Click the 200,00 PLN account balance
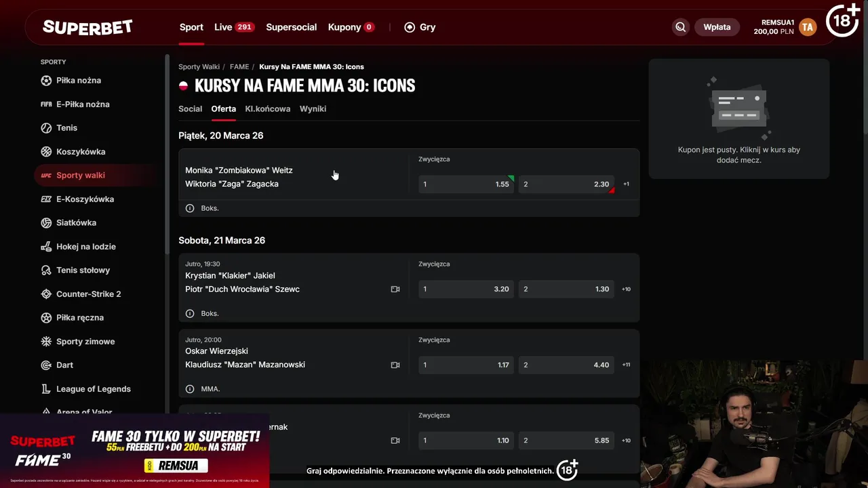868x488 pixels. (774, 31)
